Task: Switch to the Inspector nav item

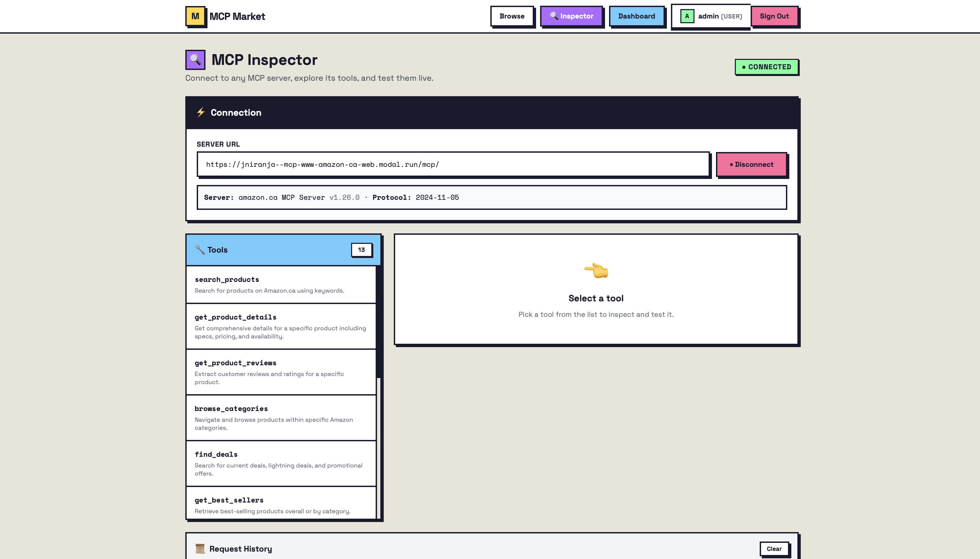Action: [571, 16]
